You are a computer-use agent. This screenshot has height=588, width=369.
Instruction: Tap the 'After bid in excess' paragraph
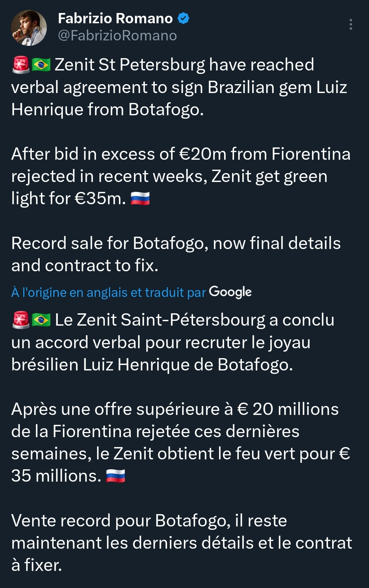[x=181, y=176]
